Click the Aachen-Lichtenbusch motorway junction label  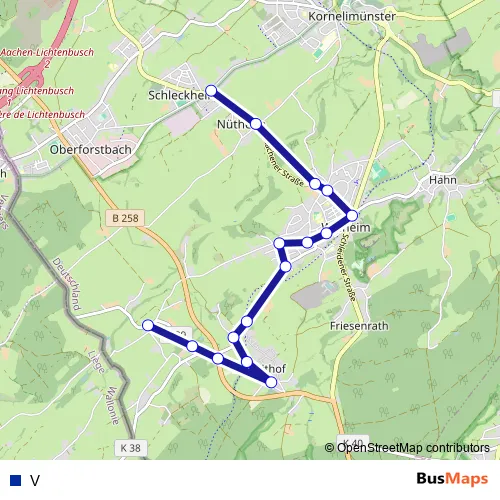tap(47, 52)
